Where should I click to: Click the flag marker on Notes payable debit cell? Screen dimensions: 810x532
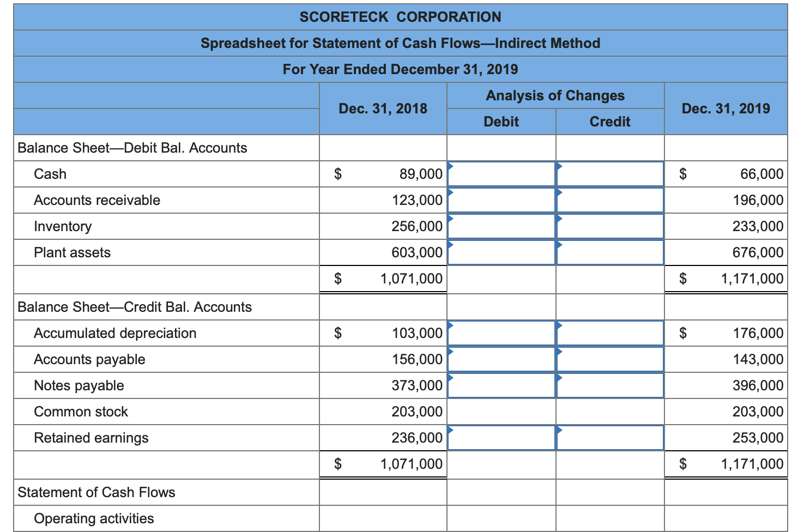point(450,378)
